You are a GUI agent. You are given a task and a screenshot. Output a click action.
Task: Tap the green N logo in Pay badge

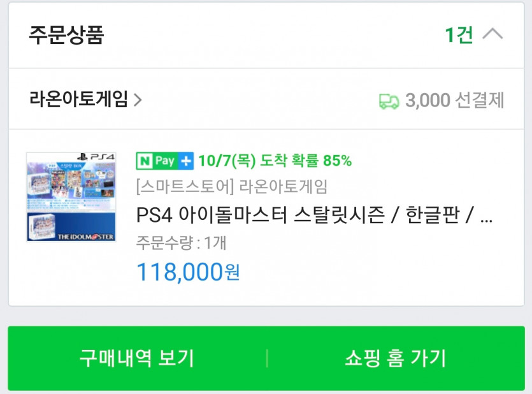145,161
